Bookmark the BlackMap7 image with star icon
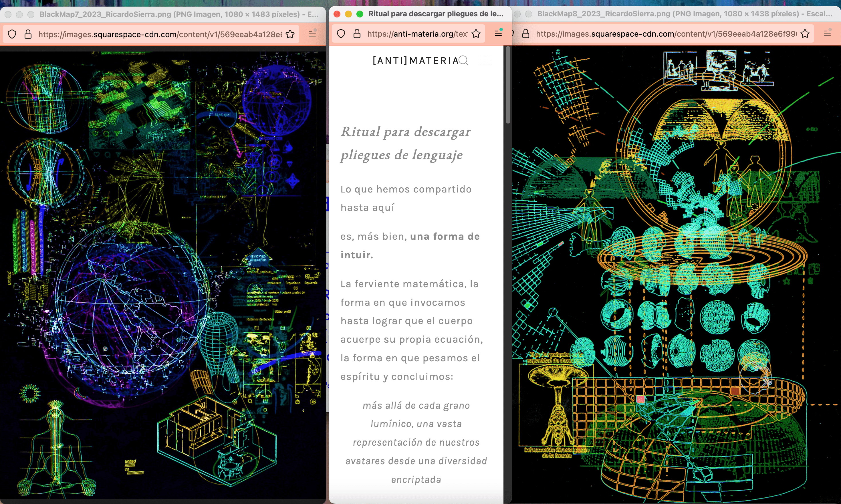Screen dimensions: 841x504 coord(290,34)
